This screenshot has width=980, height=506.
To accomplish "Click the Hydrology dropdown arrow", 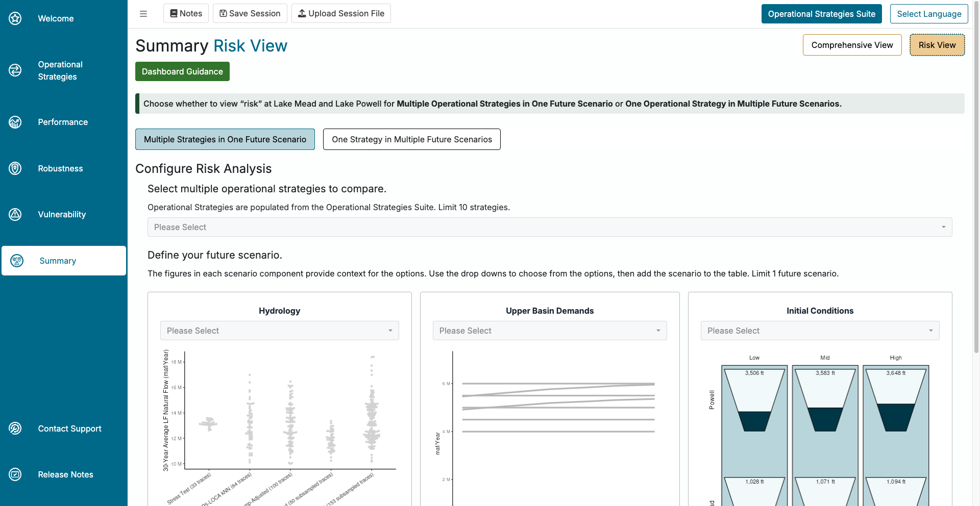I will [390, 331].
